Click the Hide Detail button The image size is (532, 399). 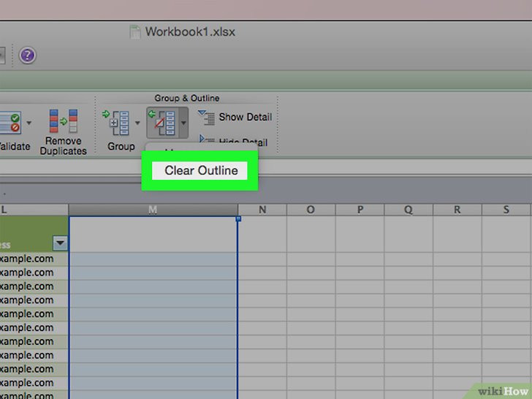(x=234, y=141)
